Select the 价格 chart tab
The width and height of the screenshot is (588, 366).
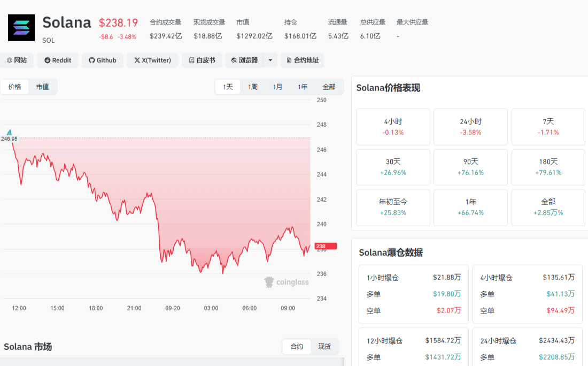14,87
